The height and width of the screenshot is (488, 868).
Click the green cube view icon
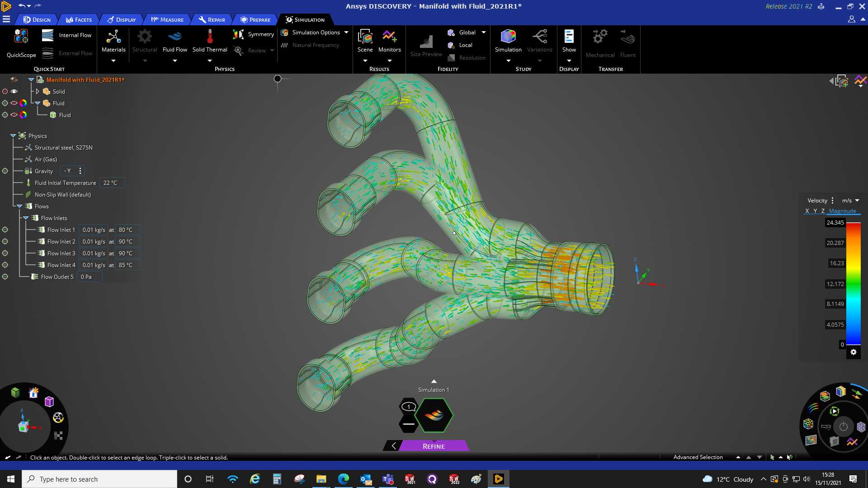point(15,392)
